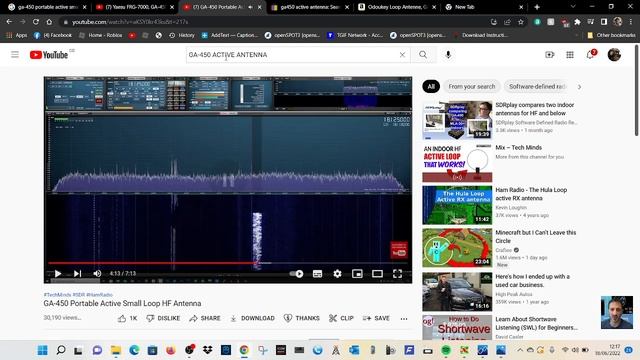Screen dimensions: 640x360
Task: Open the Create video icon
Action: point(549,55)
